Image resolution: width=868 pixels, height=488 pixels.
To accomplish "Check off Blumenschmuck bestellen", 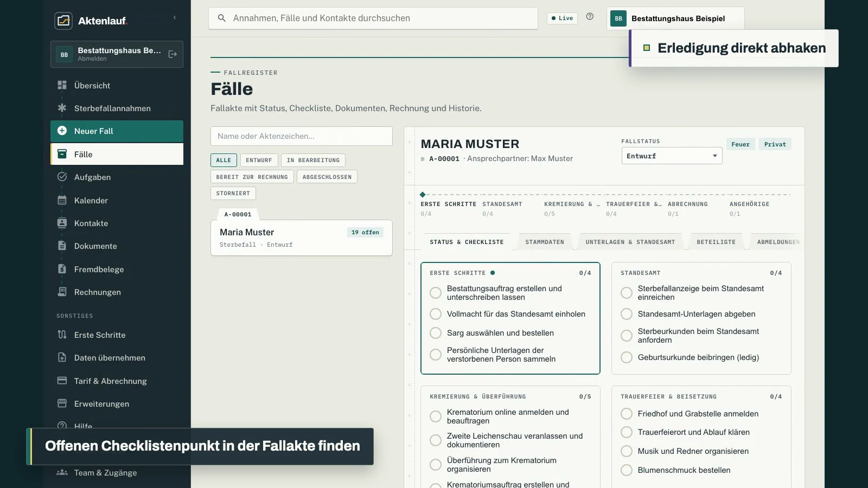I will click(x=627, y=470).
